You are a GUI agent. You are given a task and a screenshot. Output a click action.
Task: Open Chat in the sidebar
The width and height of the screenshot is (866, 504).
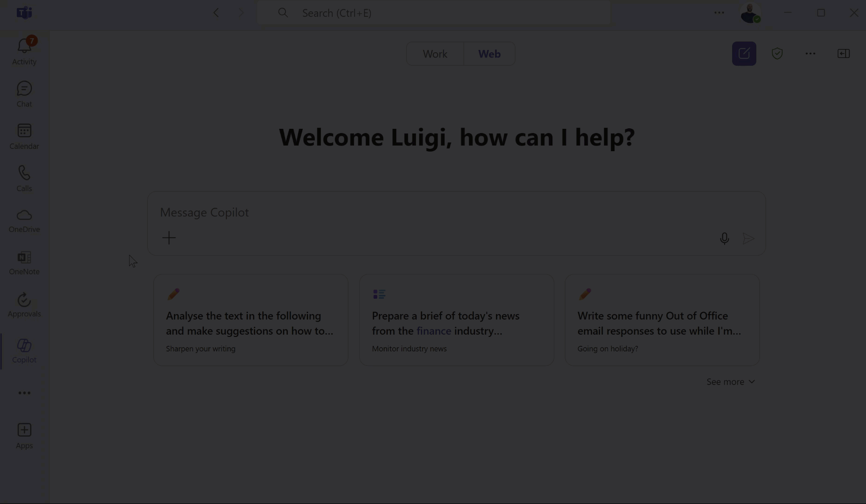24,94
